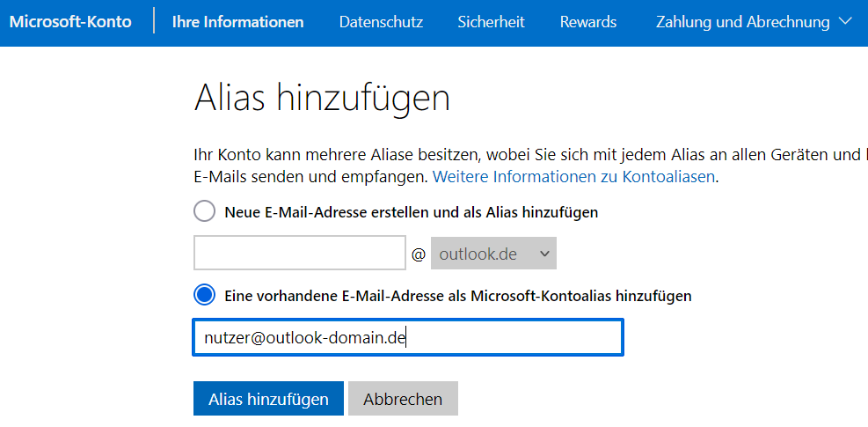Open the Datenschutz tab

[382, 22]
